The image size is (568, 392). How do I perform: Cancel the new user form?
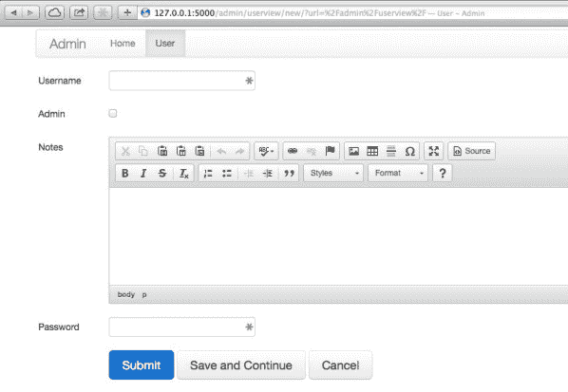click(340, 364)
